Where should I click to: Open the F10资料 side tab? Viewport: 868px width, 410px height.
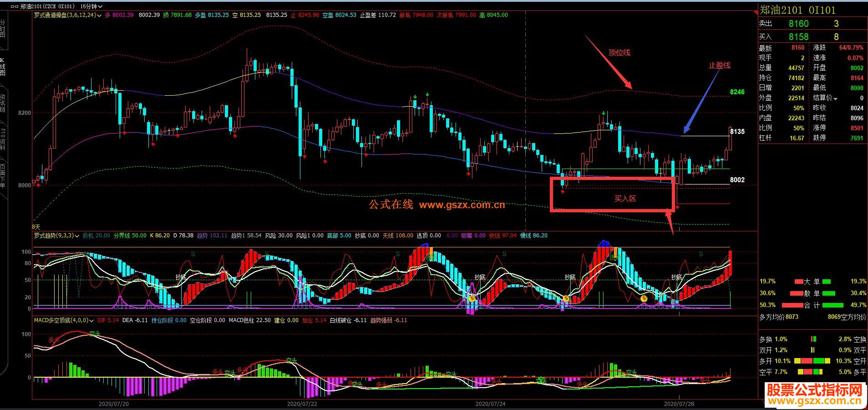[3, 139]
